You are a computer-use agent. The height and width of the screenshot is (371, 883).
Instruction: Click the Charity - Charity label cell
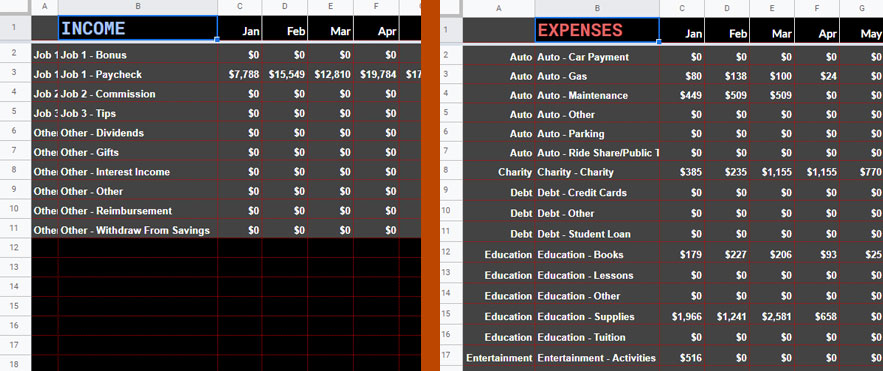click(x=597, y=172)
